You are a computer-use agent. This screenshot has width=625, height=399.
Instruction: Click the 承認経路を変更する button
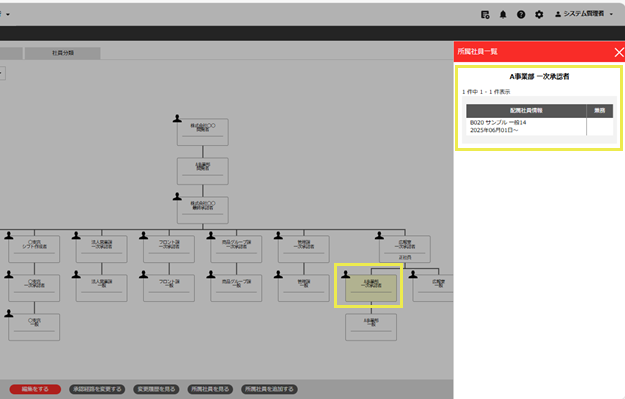point(97,389)
